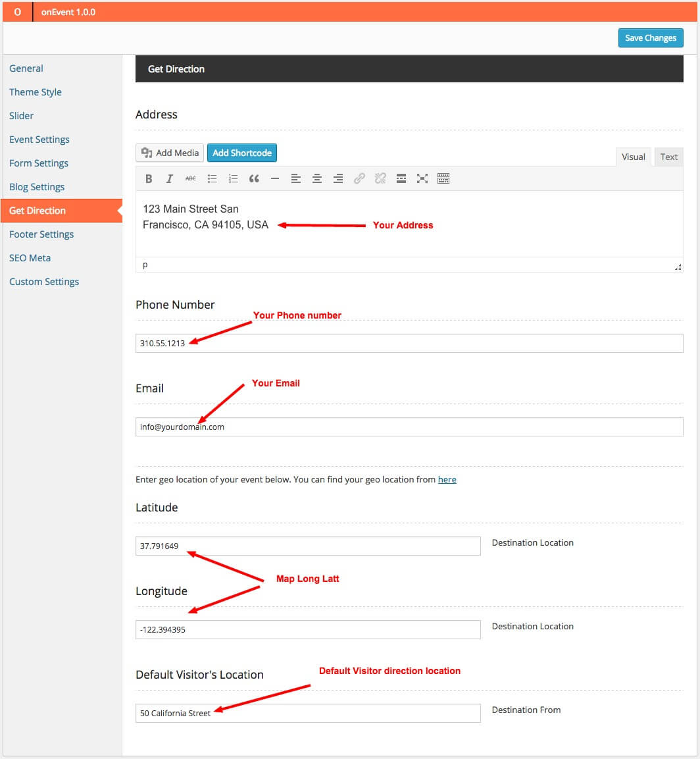The height and width of the screenshot is (759, 700).
Task: Switch to the Visual editor tab
Action: [633, 157]
